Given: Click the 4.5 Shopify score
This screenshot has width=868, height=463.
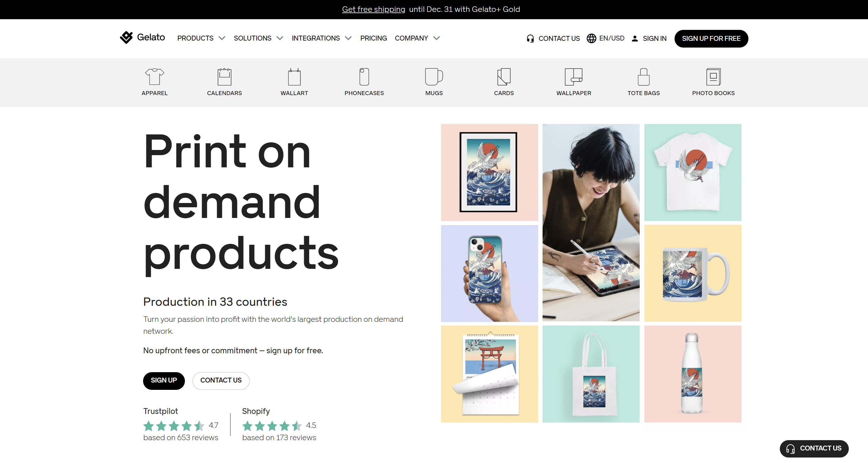Looking at the screenshot, I should (x=311, y=425).
